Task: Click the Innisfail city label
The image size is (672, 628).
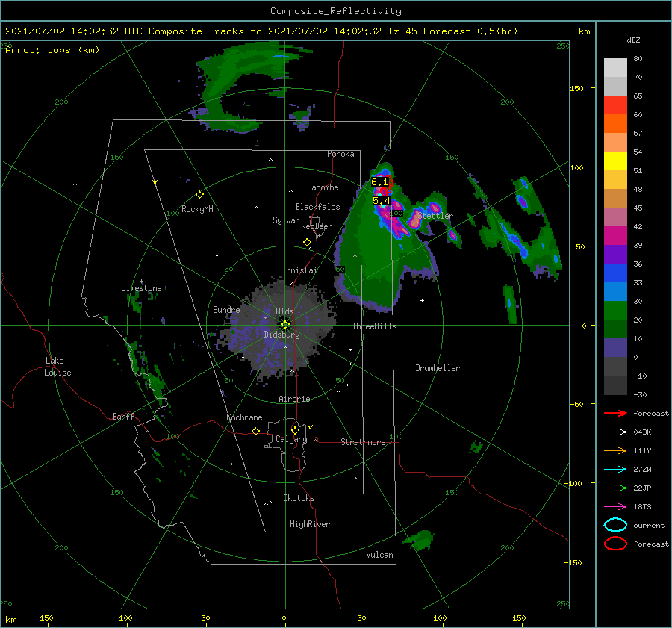Action: pyautogui.click(x=302, y=270)
